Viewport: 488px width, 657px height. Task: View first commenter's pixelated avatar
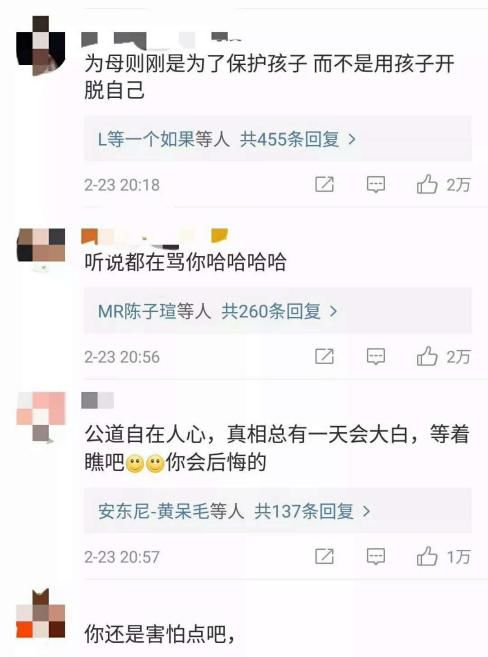coord(41,46)
